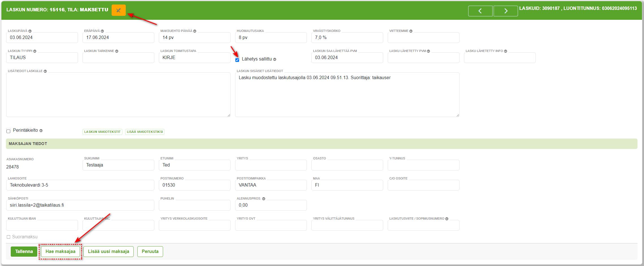
Task: Click the Yritys verkkolaskuosoite field
Action: point(195,225)
